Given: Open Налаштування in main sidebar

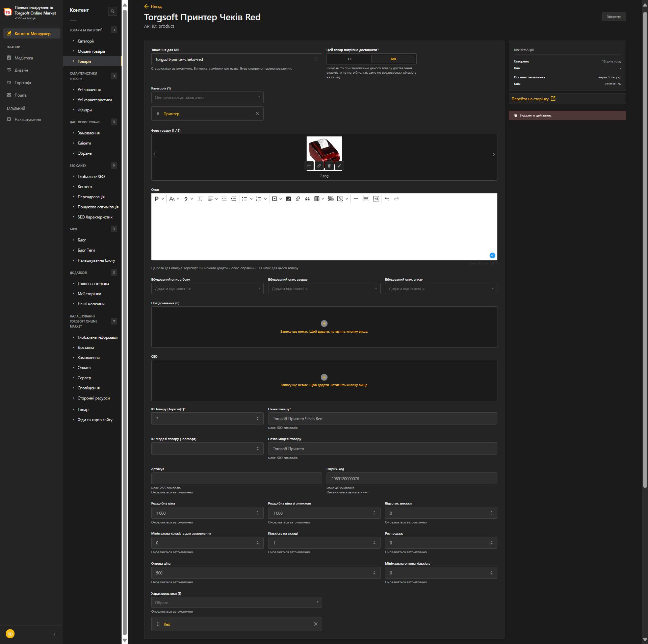Looking at the screenshot, I should (28, 120).
